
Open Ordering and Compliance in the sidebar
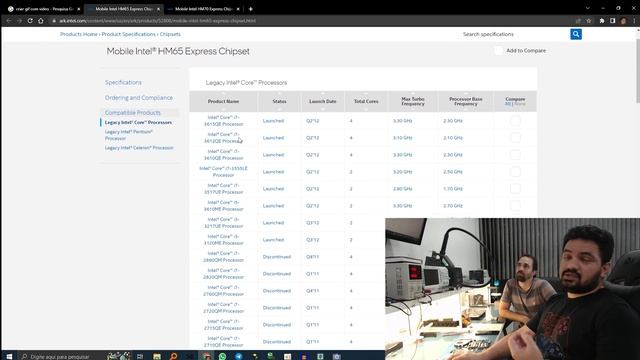139,98
